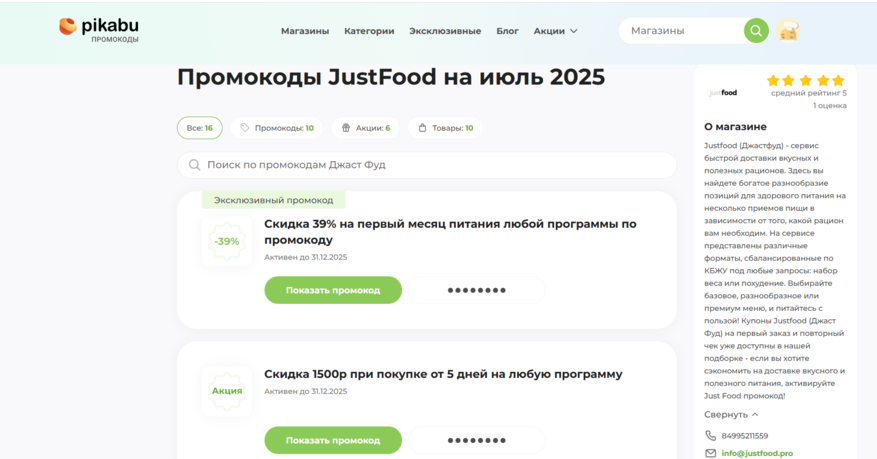This screenshot has width=877, height=459.
Task: Filter by Акции: 6
Action: (x=365, y=128)
